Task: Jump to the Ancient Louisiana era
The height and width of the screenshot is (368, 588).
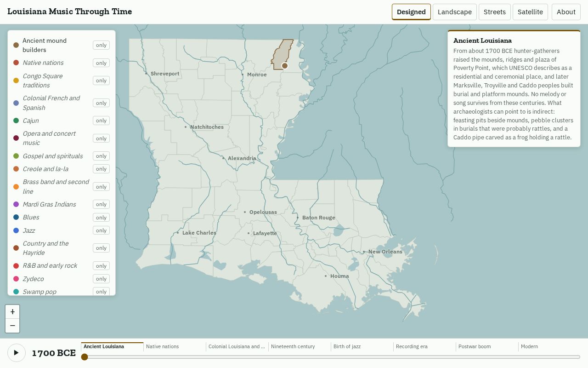Action: (112, 347)
